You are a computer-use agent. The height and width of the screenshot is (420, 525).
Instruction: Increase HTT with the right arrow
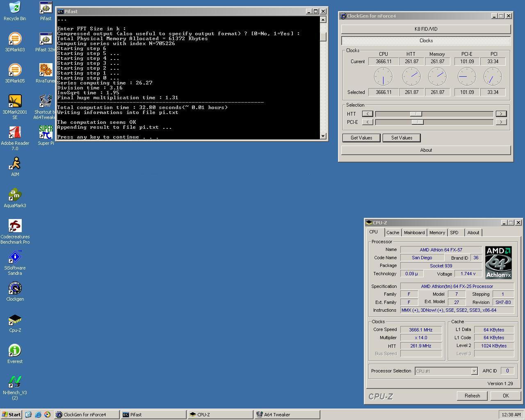[x=501, y=114]
